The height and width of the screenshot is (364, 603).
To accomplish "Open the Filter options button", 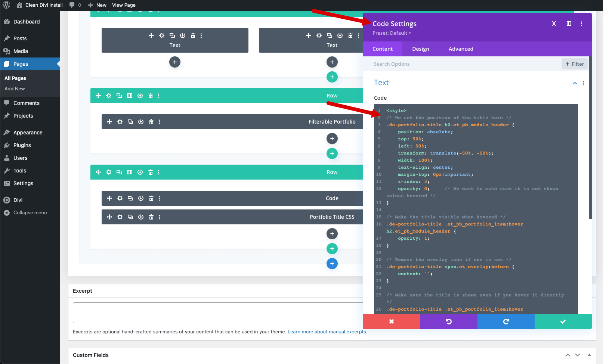I will tap(575, 64).
